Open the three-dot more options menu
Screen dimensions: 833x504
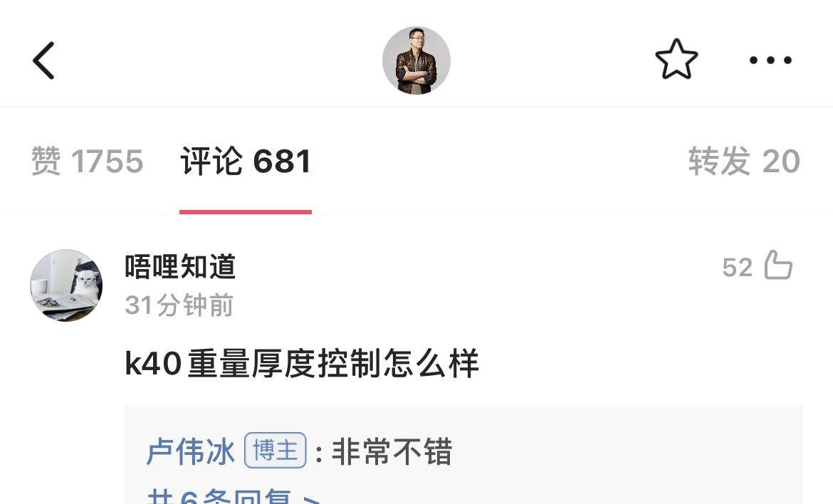coord(770,60)
